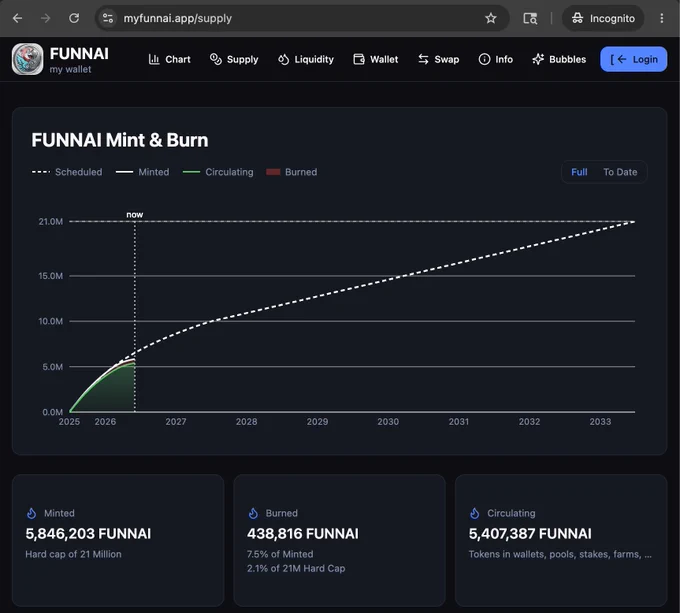This screenshot has width=680, height=613.
Task: Click the FUNNAI brand name
Action: point(79,54)
